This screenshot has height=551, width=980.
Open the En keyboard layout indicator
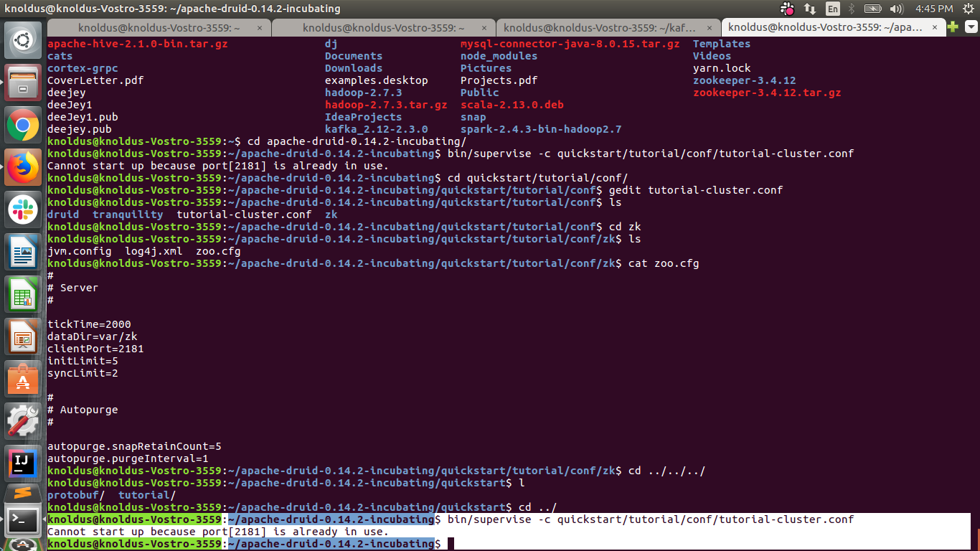click(832, 9)
